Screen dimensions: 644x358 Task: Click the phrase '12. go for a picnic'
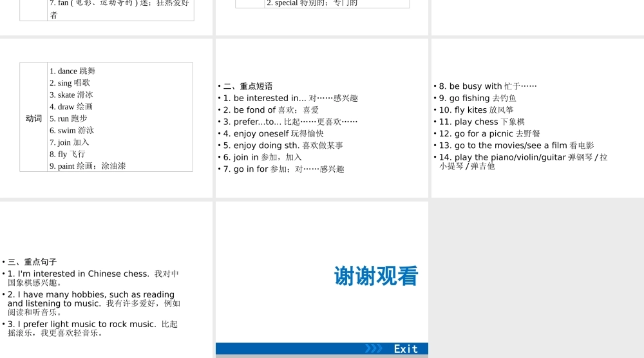point(476,134)
